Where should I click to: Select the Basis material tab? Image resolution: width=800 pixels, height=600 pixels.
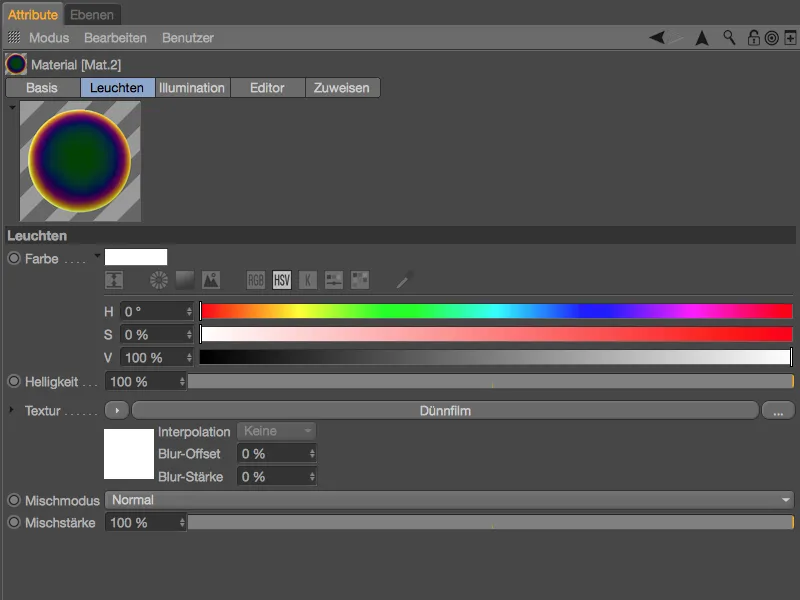click(42, 88)
